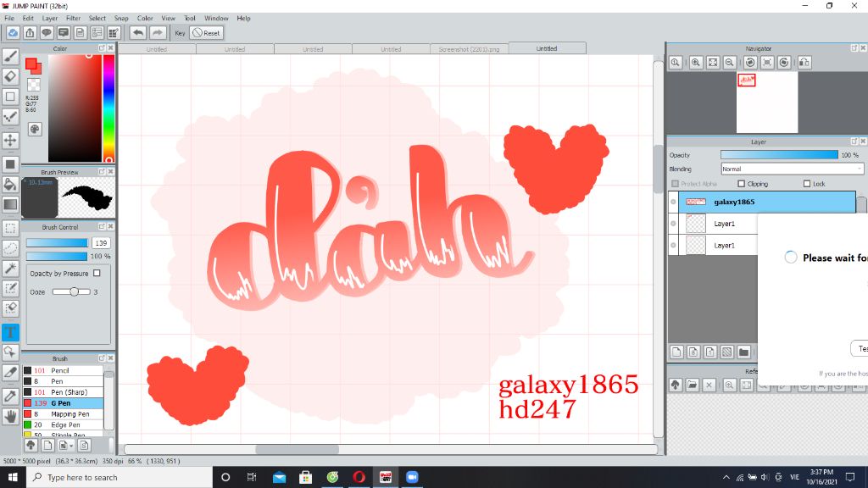Open the Layer menu
This screenshot has width=868, height=488.
pyautogui.click(x=50, y=19)
